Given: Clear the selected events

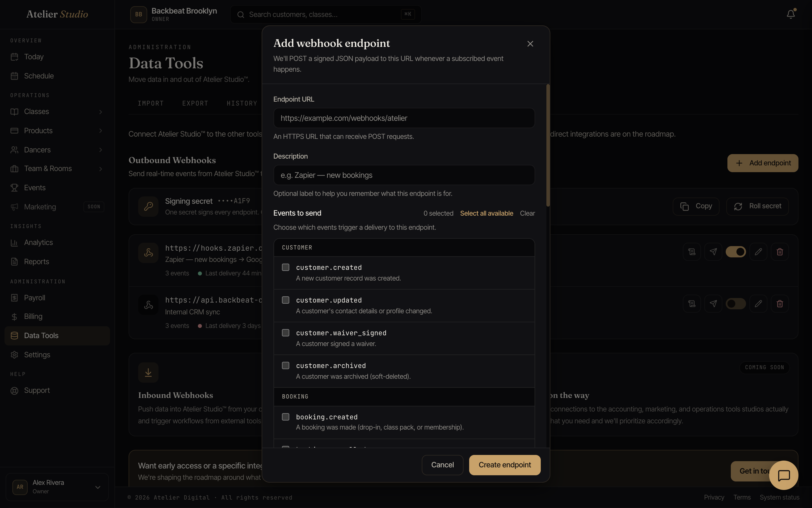Looking at the screenshot, I should pos(528,213).
